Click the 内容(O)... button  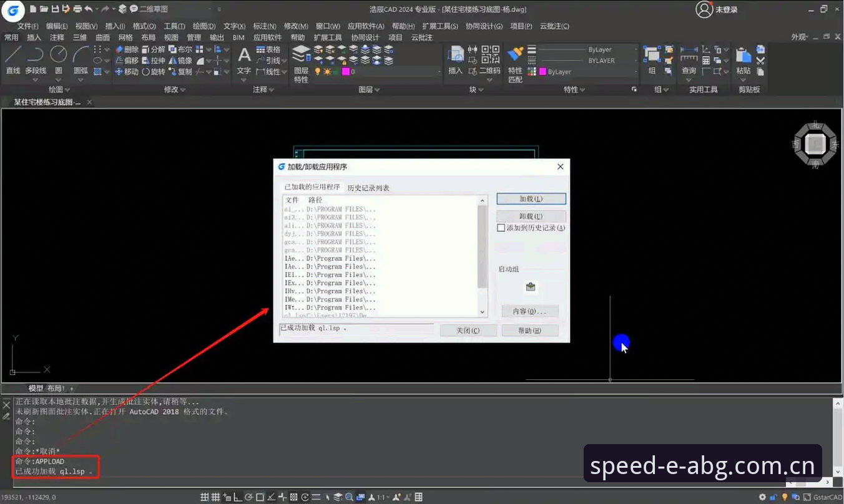530,311
